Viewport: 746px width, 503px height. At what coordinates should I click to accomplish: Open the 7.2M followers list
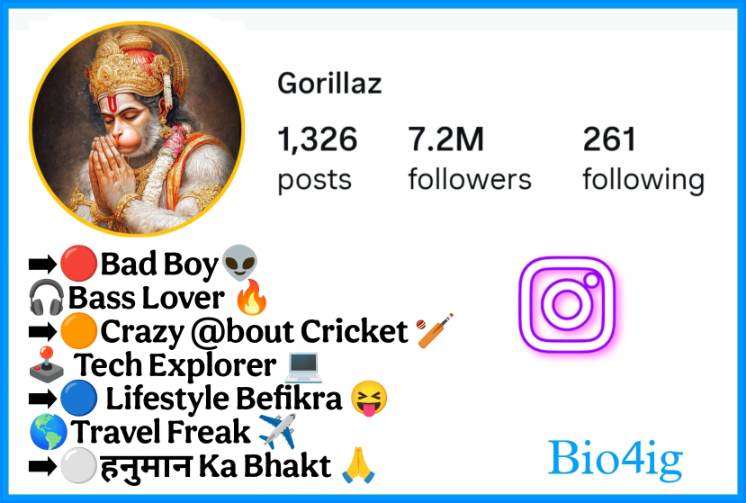pyautogui.click(x=470, y=159)
